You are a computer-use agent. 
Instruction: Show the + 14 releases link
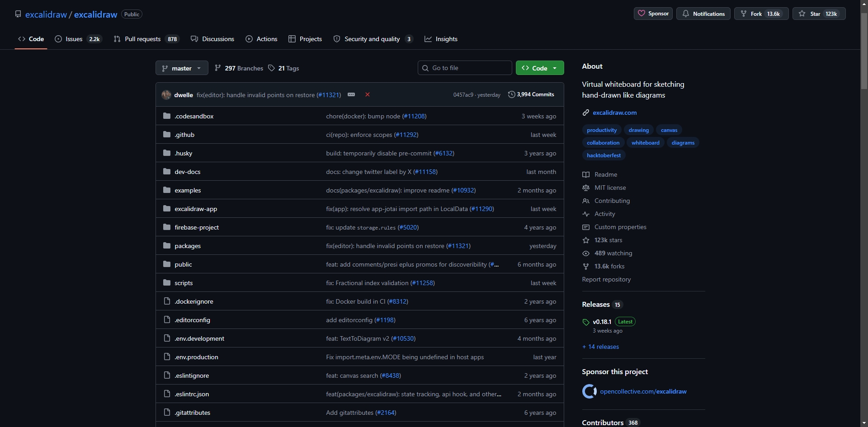[x=600, y=347]
